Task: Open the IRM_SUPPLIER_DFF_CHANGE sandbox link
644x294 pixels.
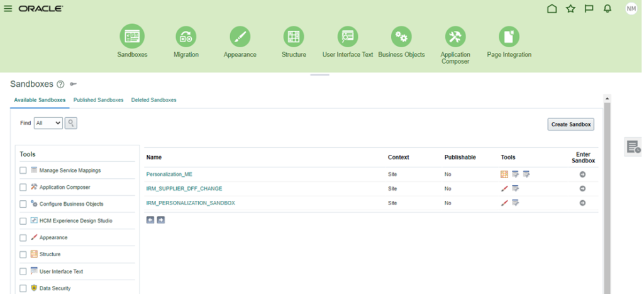Action: 184,189
